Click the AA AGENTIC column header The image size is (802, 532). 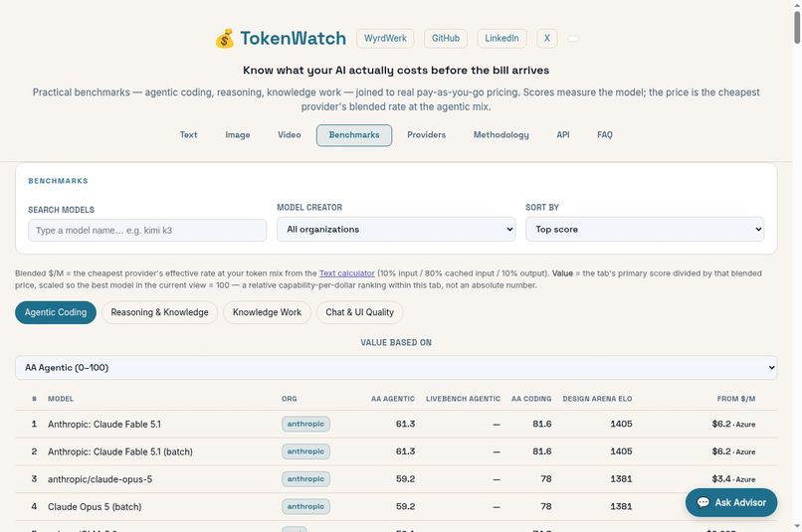[x=393, y=399]
